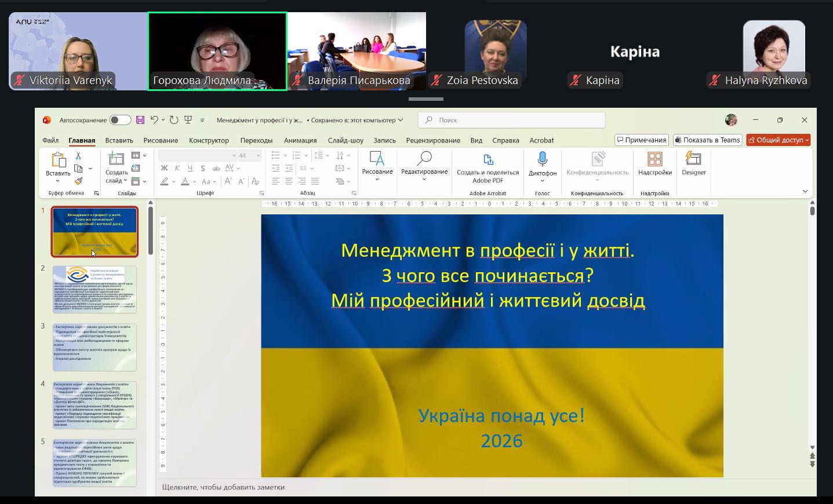
Task: Click the PowerPoint account profile picture
Action: [x=732, y=120]
